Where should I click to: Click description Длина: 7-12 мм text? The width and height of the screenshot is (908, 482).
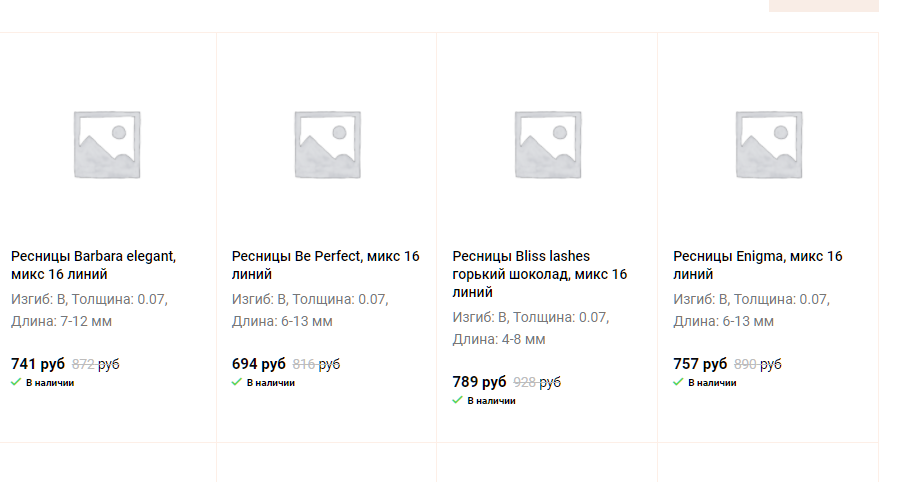click(x=61, y=322)
